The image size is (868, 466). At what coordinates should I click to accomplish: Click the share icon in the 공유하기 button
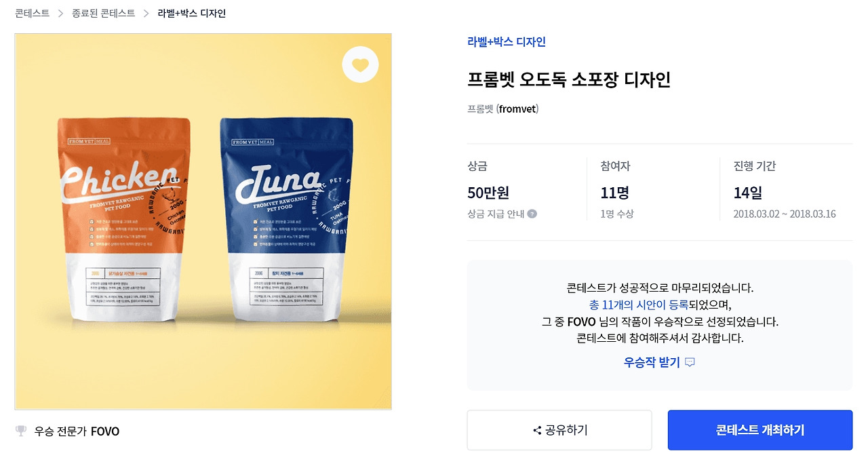pos(537,430)
